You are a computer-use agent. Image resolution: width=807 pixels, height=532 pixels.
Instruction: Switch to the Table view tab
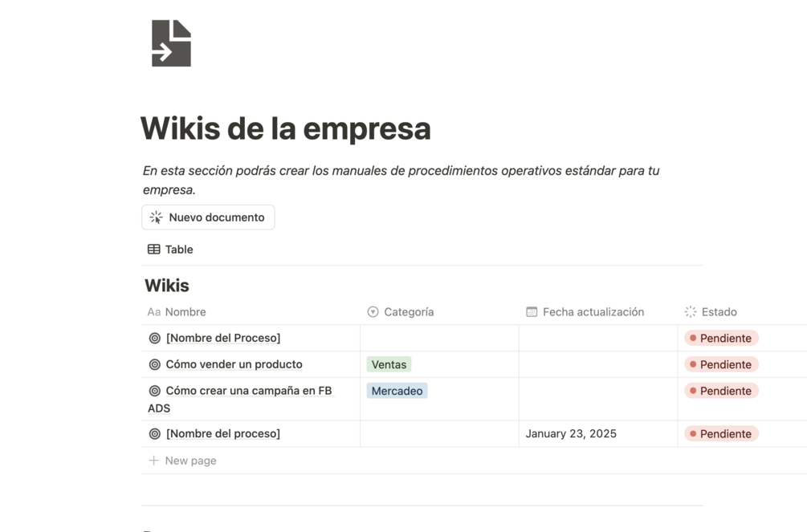coord(170,250)
